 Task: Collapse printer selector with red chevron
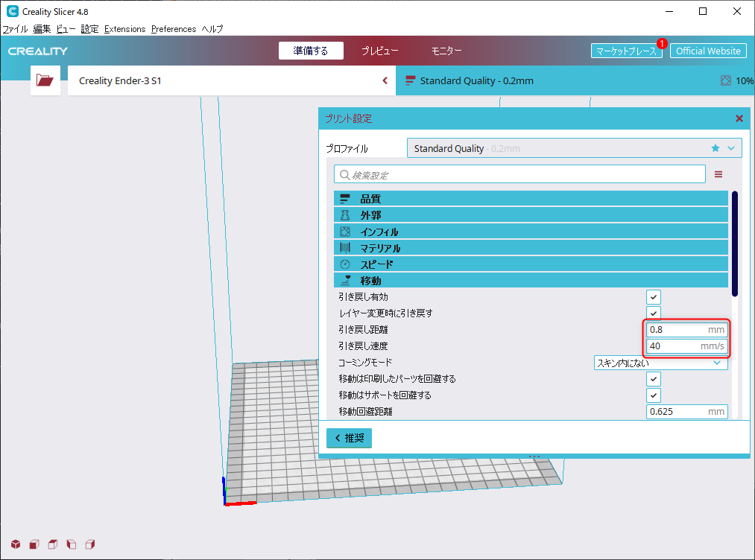[385, 80]
